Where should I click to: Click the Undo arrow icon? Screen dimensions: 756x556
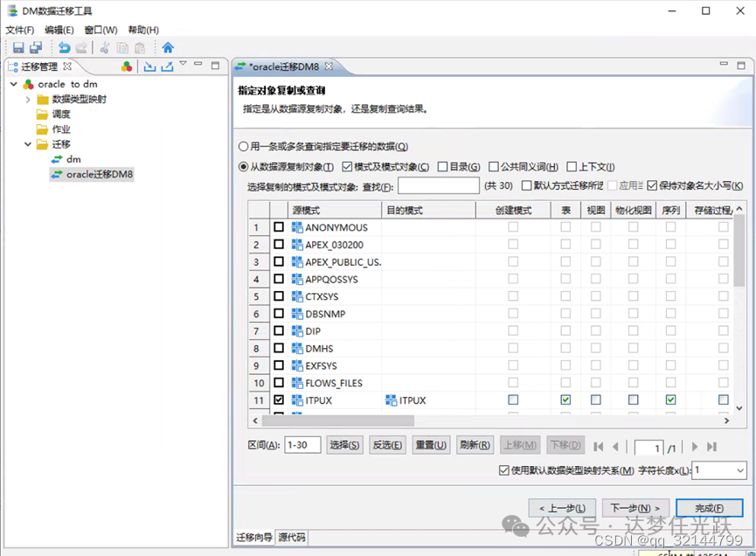pyautogui.click(x=64, y=47)
